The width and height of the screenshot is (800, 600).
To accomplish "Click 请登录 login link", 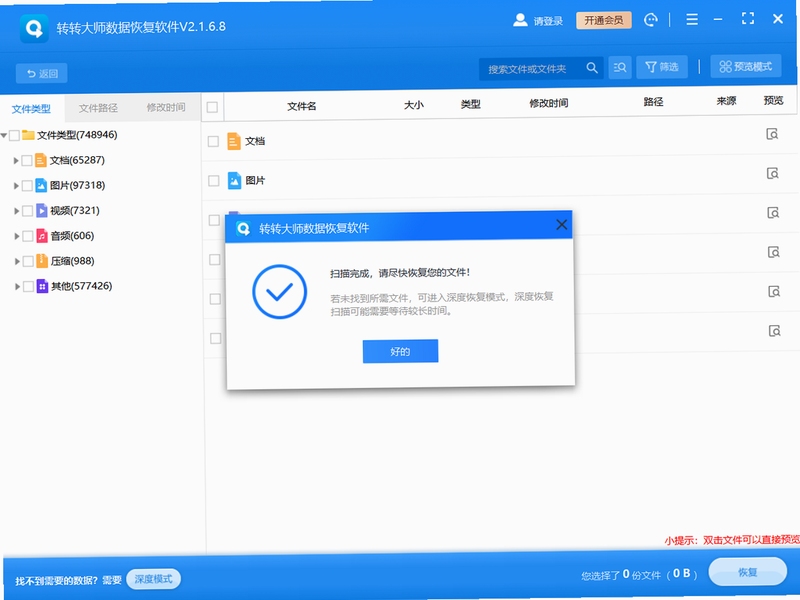I will click(x=548, y=21).
